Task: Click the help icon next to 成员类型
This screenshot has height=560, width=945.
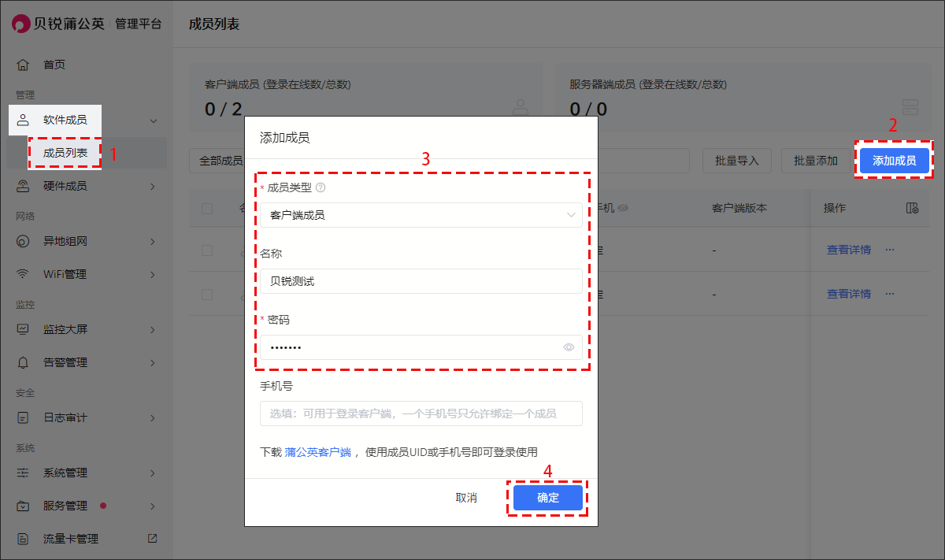Action: pos(321,188)
